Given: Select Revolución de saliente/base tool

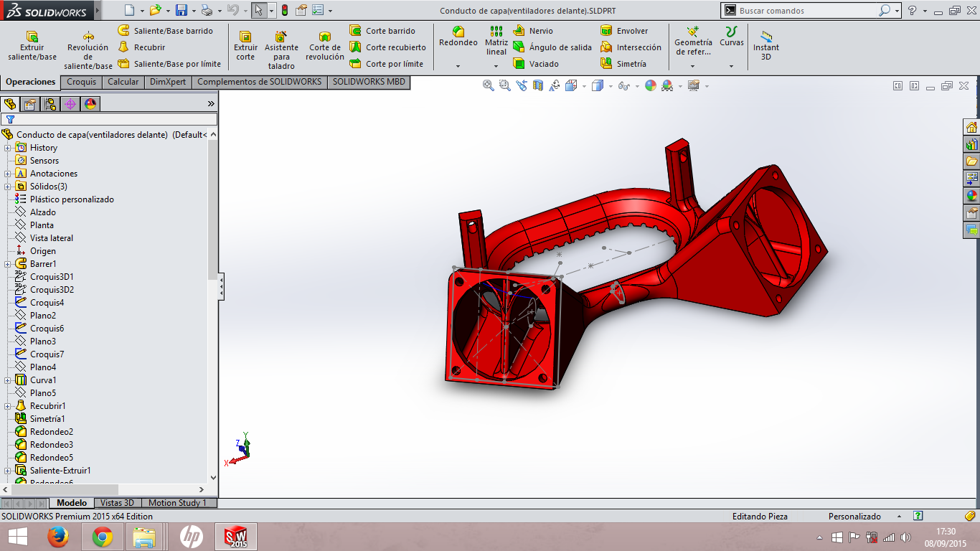Looking at the screenshot, I should [x=88, y=50].
